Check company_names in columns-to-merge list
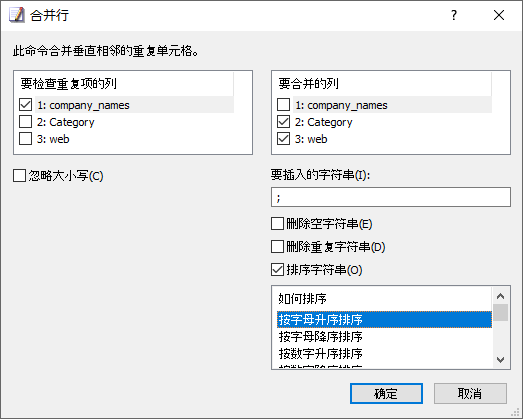 [x=284, y=105]
